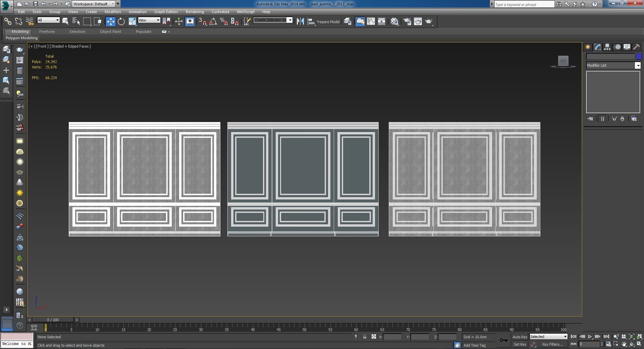Toggle the Selection Lock padlock
Image resolution: width=644 pixels, height=349 pixels.
tap(365, 337)
